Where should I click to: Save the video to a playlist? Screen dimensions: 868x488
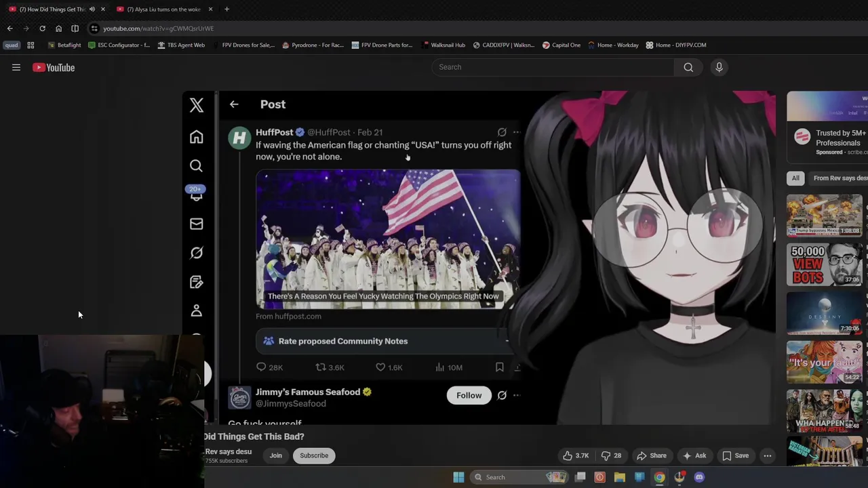pos(735,455)
